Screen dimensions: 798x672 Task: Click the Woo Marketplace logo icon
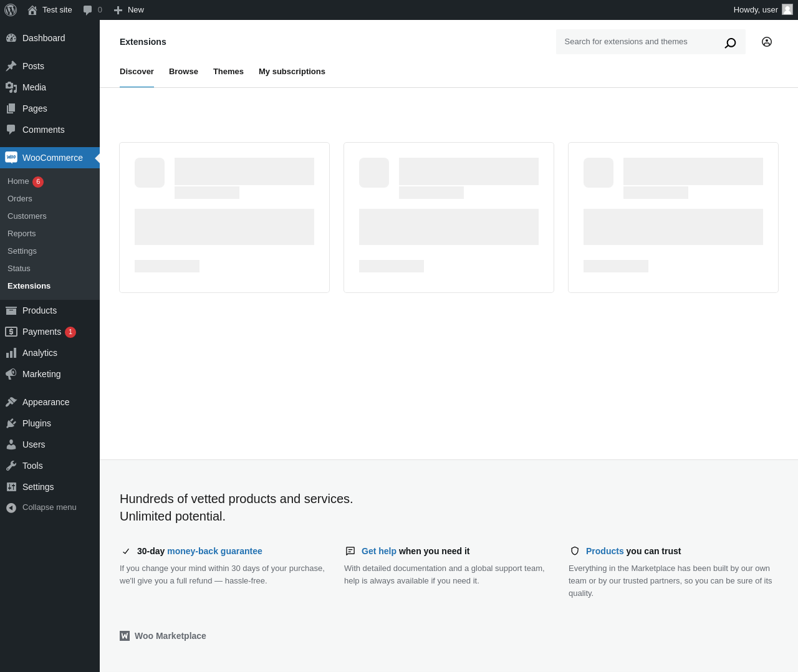[125, 636]
